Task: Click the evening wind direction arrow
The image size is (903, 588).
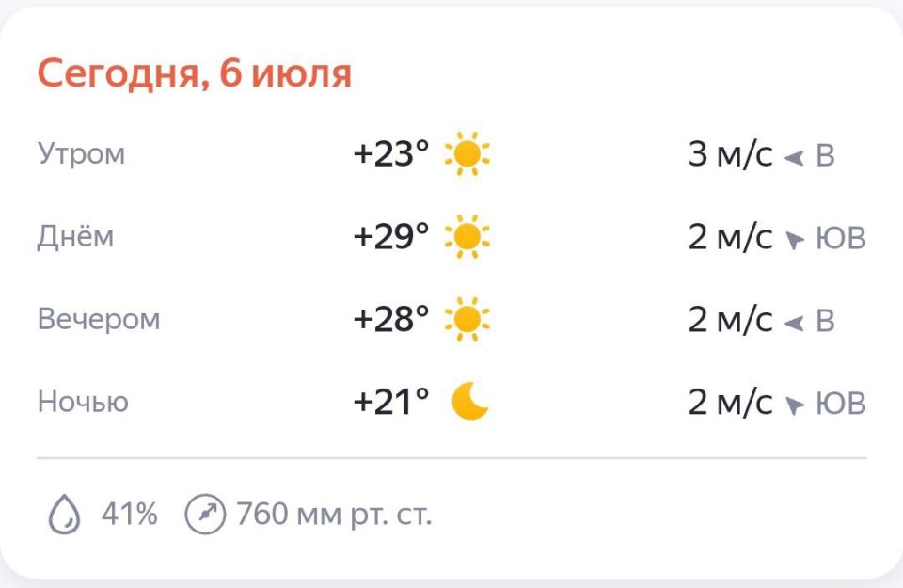Action: pos(794,323)
